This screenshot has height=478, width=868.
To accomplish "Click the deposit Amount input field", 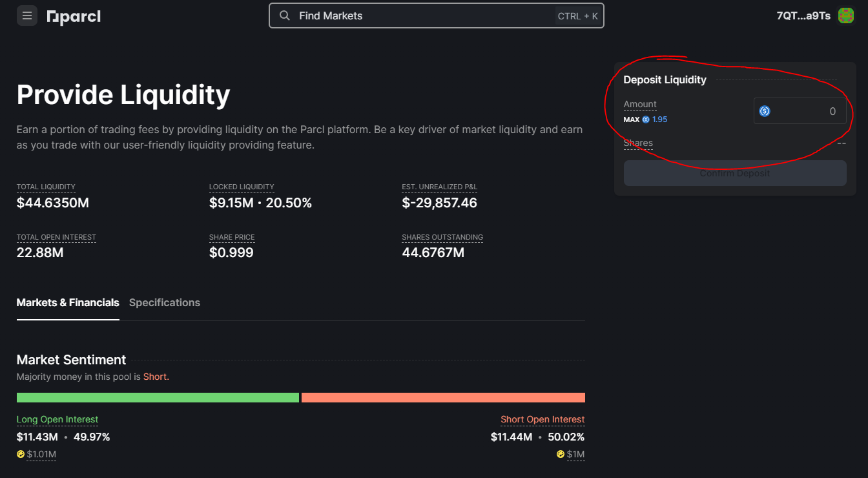I will click(x=800, y=111).
